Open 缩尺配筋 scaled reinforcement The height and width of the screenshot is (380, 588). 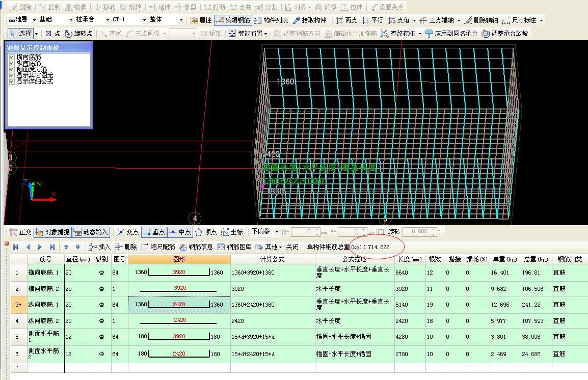click(158, 247)
